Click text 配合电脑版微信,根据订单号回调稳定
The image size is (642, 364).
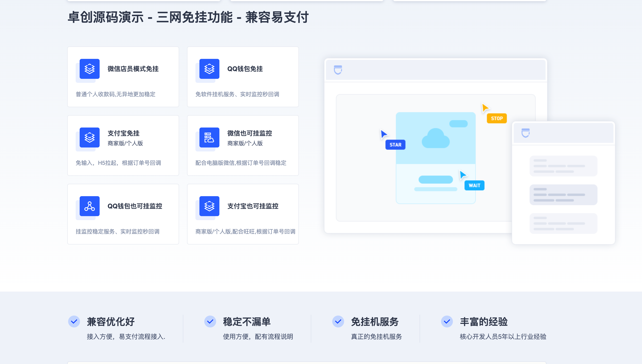241,163
